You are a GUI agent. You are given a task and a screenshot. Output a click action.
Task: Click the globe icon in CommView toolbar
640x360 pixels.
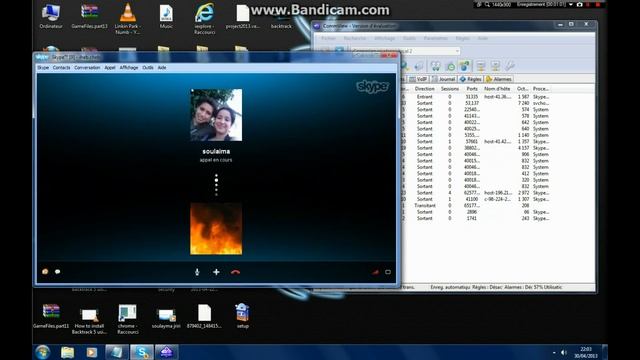coord(464,66)
